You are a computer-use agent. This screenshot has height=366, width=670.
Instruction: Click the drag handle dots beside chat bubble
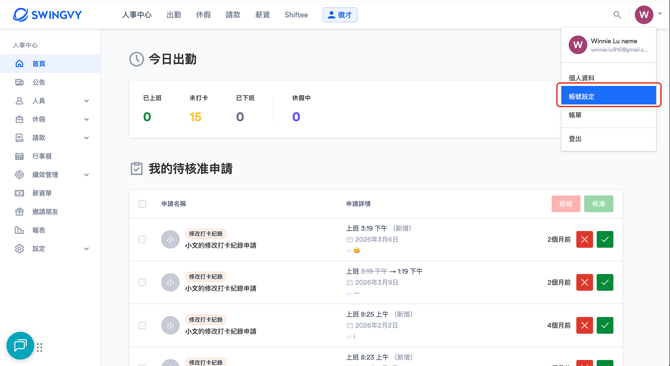point(40,347)
